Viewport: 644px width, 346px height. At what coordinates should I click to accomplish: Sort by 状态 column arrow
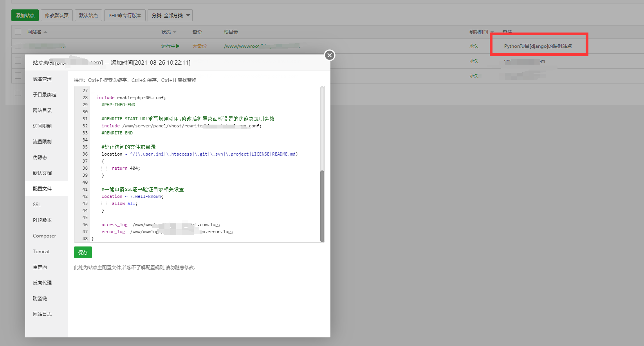[175, 32]
